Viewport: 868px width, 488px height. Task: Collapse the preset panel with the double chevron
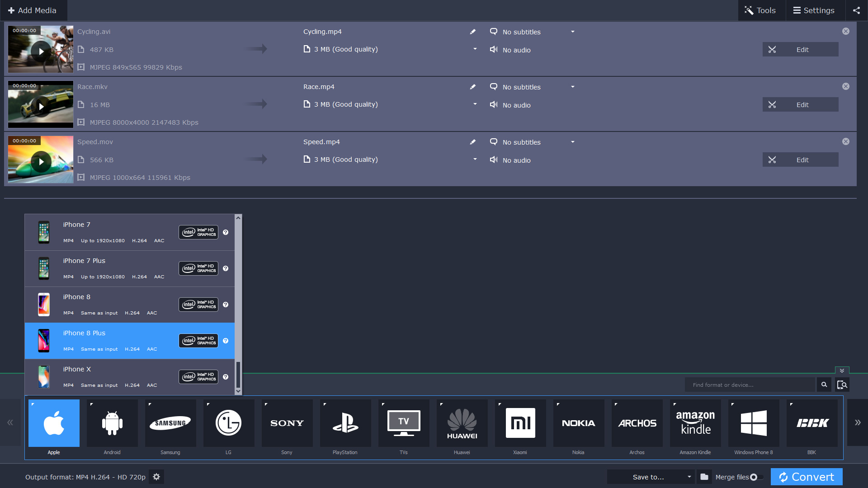pyautogui.click(x=841, y=371)
